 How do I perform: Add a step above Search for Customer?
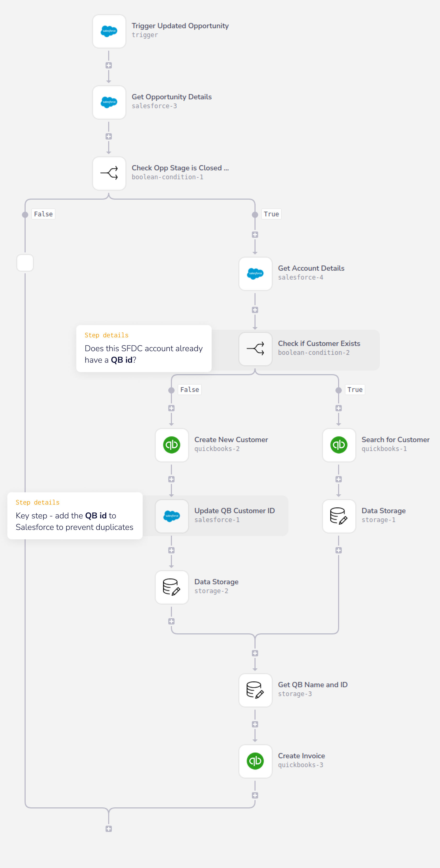[x=339, y=408]
